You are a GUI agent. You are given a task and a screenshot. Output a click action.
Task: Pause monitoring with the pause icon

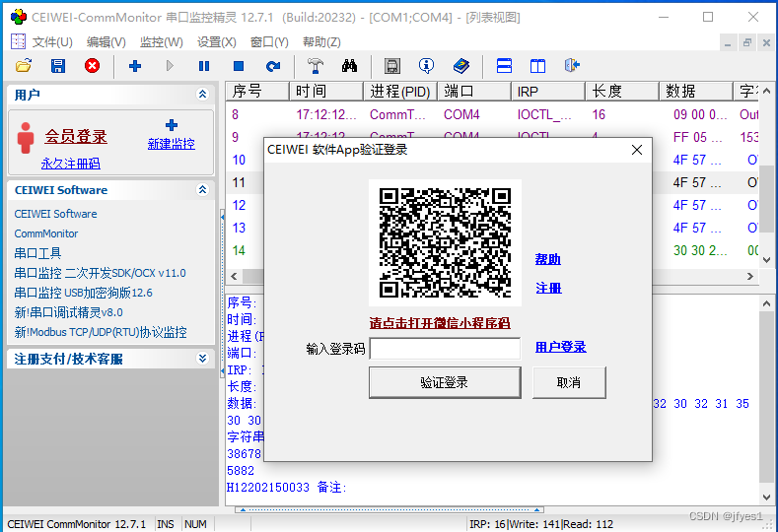click(204, 65)
